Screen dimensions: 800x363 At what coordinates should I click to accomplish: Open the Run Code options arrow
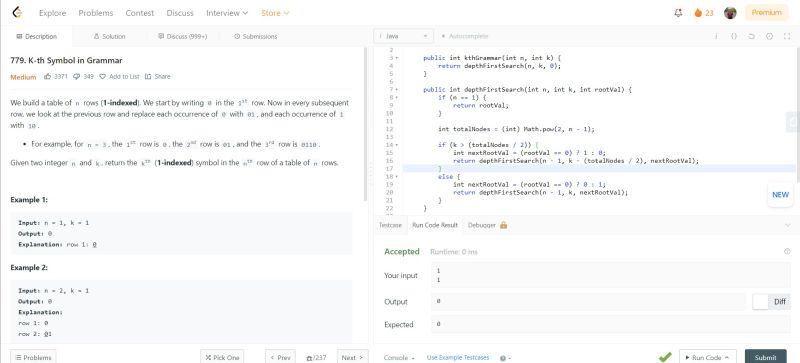click(x=727, y=358)
